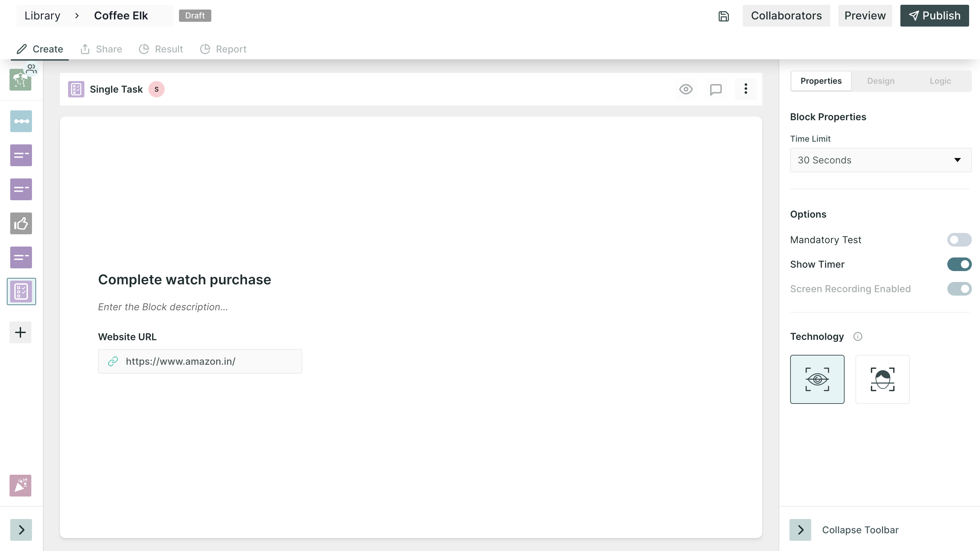Click the collaborators people badge on welcome block

[x=32, y=68]
